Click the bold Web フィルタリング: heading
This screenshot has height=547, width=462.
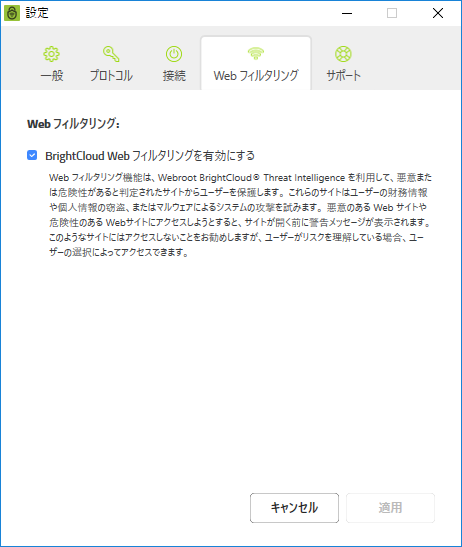(73, 124)
